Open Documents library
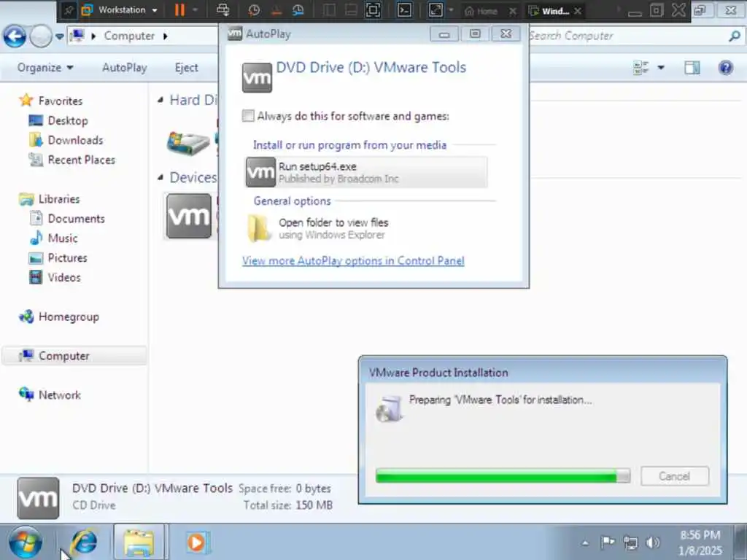747x560 pixels. click(76, 219)
